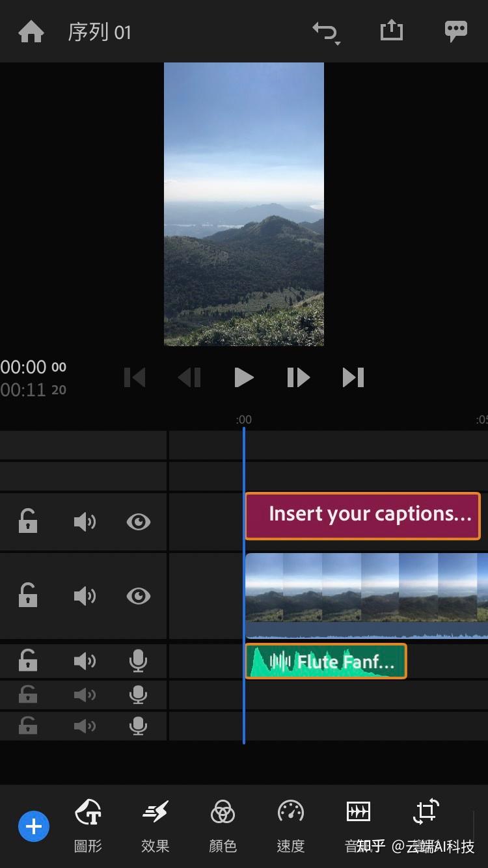Tap the 序列 01 sequence title
The width and height of the screenshot is (488, 868).
point(100,32)
